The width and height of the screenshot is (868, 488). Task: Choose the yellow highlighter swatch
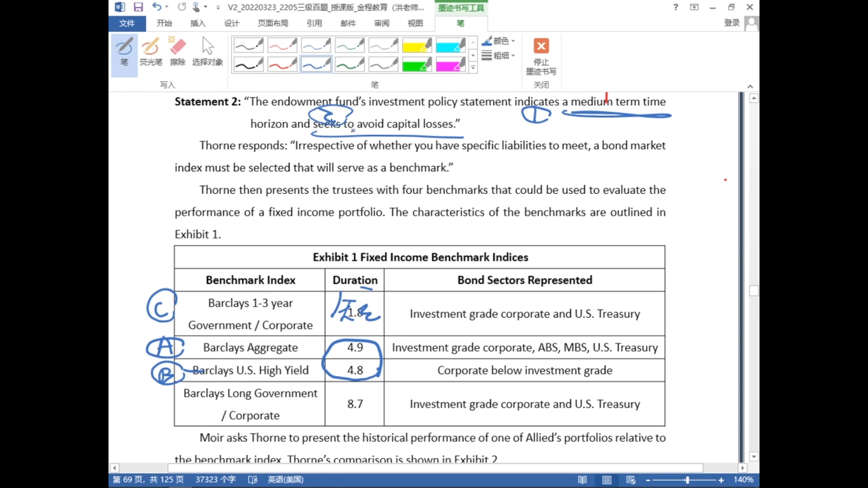click(x=416, y=45)
